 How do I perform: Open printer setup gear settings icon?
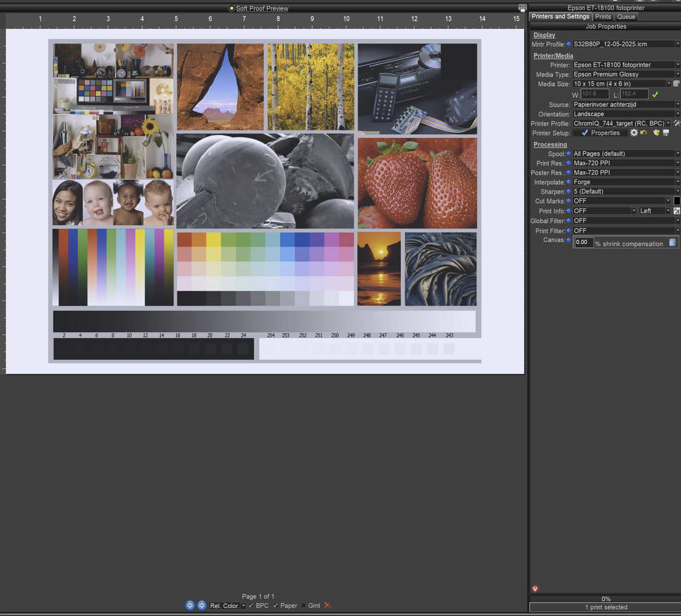tap(634, 132)
